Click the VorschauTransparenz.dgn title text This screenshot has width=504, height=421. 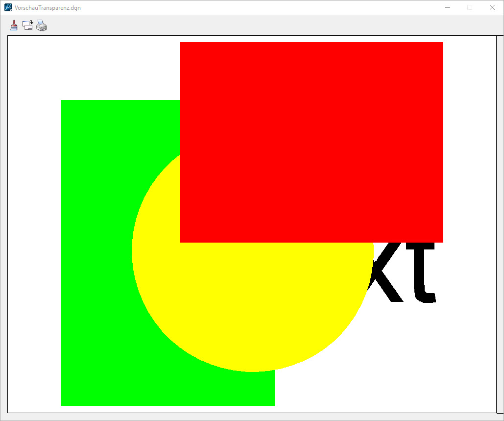point(48,8)
